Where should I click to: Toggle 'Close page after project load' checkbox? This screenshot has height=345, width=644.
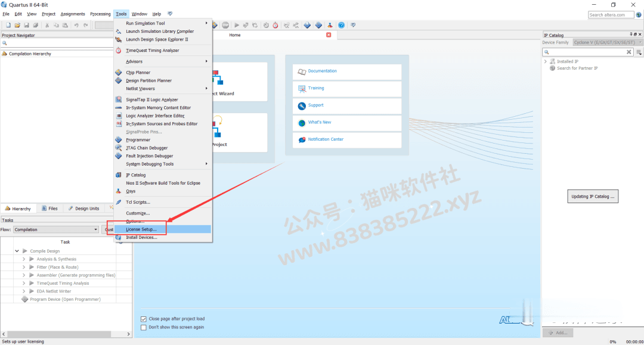click(x=143, y=319)
